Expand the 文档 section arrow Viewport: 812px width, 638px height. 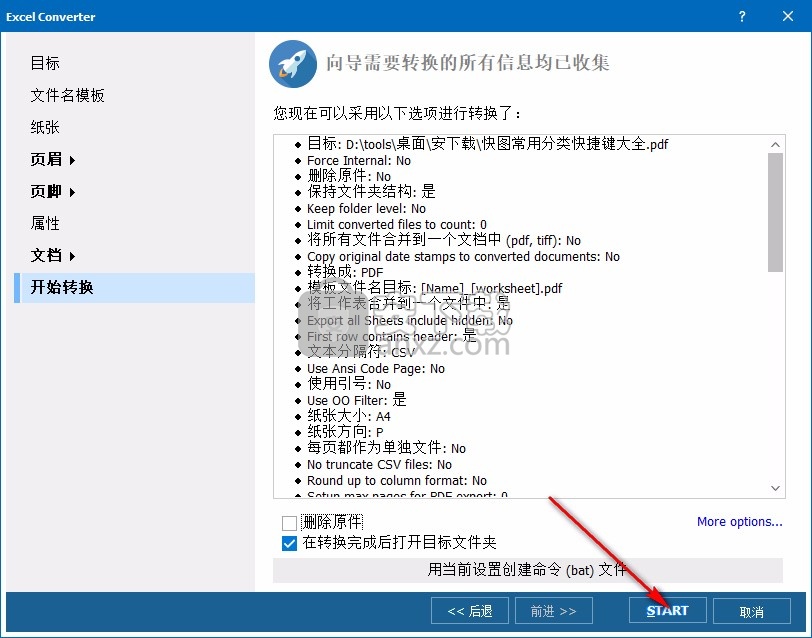point(73,256)
